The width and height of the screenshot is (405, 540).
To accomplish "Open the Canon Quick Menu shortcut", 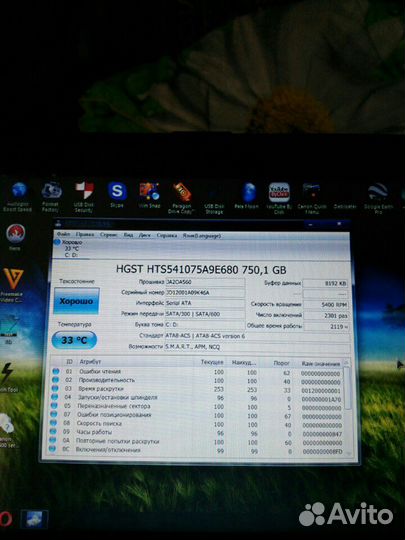I will 312,198.
